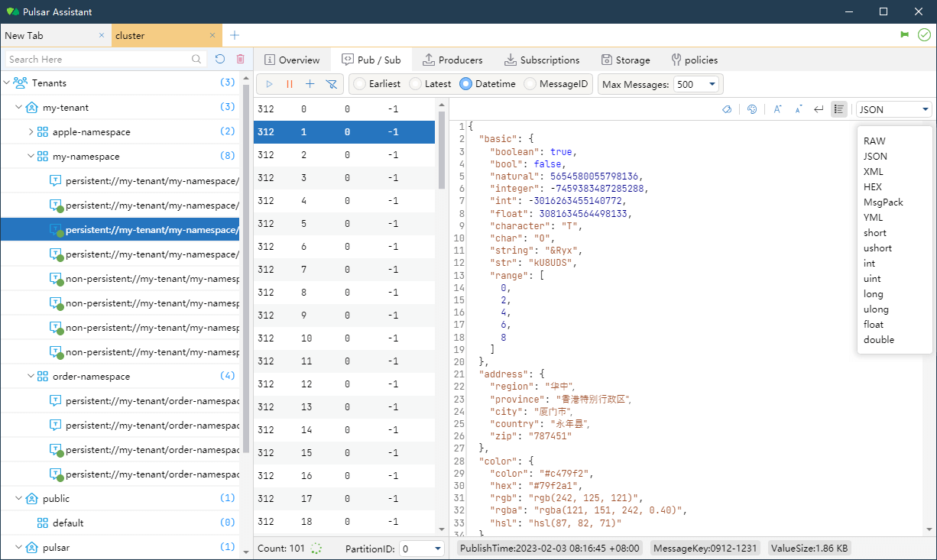Open the Subscriptions tab
Viewport: 937px width, 560px height.
[x=543, y=60]
